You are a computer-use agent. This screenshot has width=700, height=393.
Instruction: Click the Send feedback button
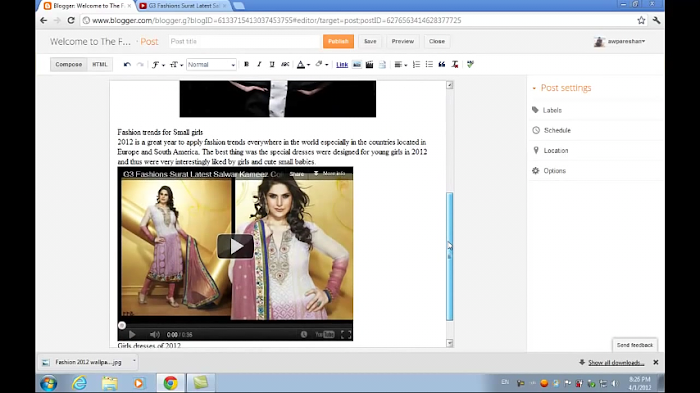tap(634, 345)
